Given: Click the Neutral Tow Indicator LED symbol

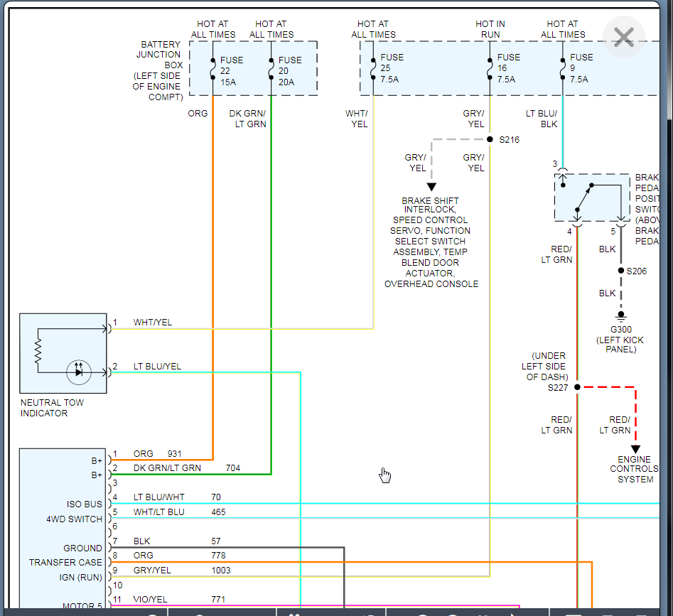Looking at the screenshot, I should [x=78, y=372].
